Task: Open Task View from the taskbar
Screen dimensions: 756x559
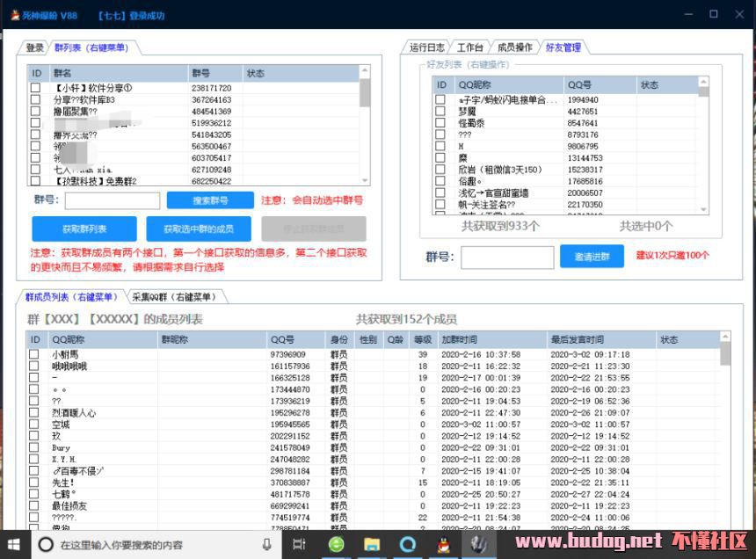Action: pyautogui.click(x=300, y=545)
